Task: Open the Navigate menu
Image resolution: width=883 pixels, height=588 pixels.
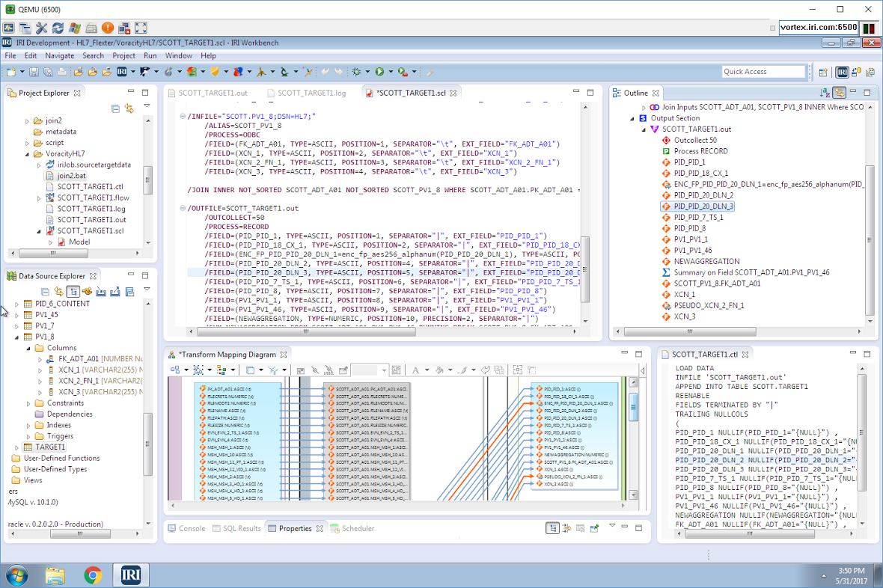Action: tap(60, 56)
